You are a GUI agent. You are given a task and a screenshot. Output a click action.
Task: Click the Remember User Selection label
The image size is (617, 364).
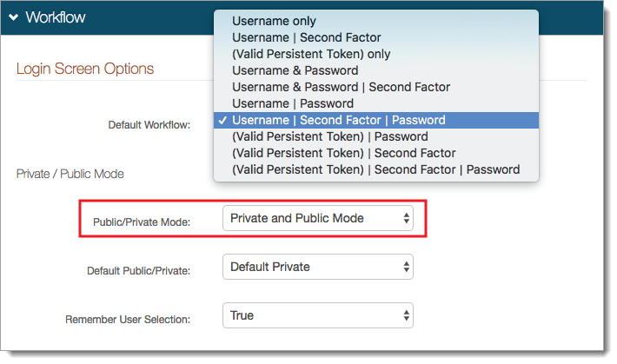128,320
